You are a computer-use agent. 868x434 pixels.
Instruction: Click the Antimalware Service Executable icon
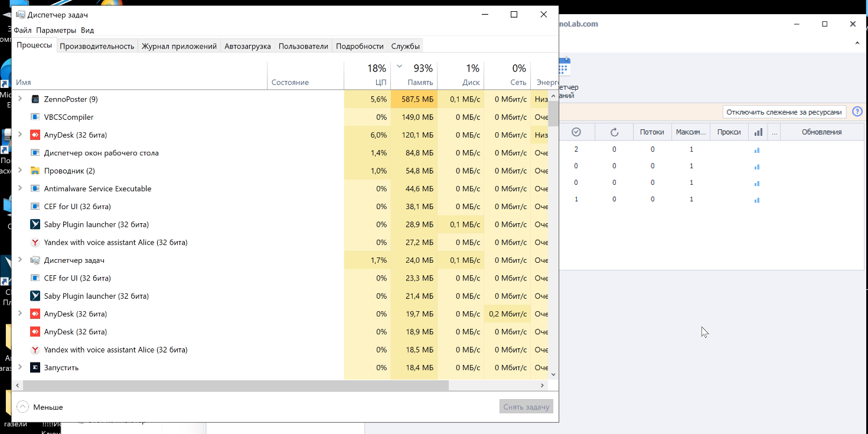pyautogui.click(x=35, y=188)
